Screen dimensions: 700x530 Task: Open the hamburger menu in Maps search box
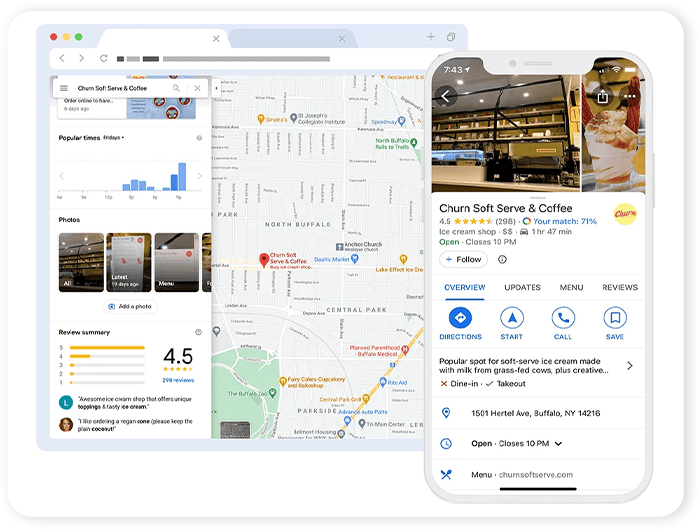point(64,88)
